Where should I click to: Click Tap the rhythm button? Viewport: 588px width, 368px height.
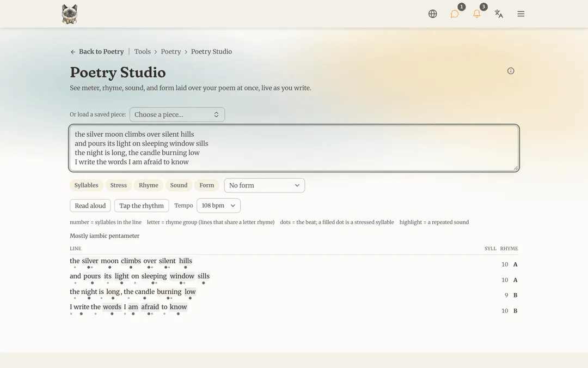tap(142, 206)
